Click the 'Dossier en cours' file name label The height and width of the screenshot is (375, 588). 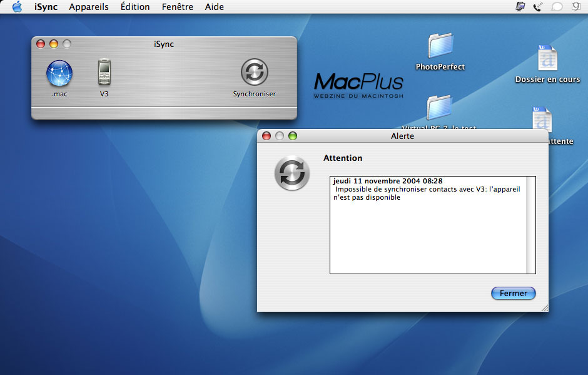point(547,80)
